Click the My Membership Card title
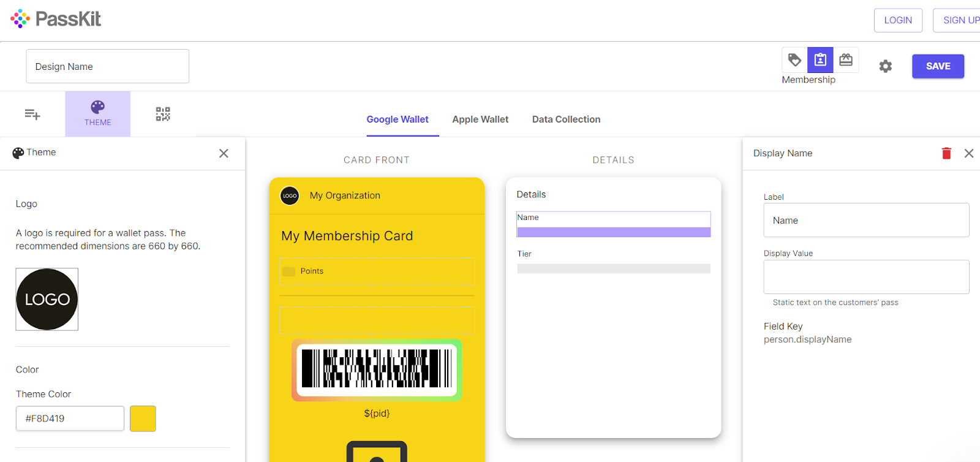 pyautogui.click(x=347, y=236)
